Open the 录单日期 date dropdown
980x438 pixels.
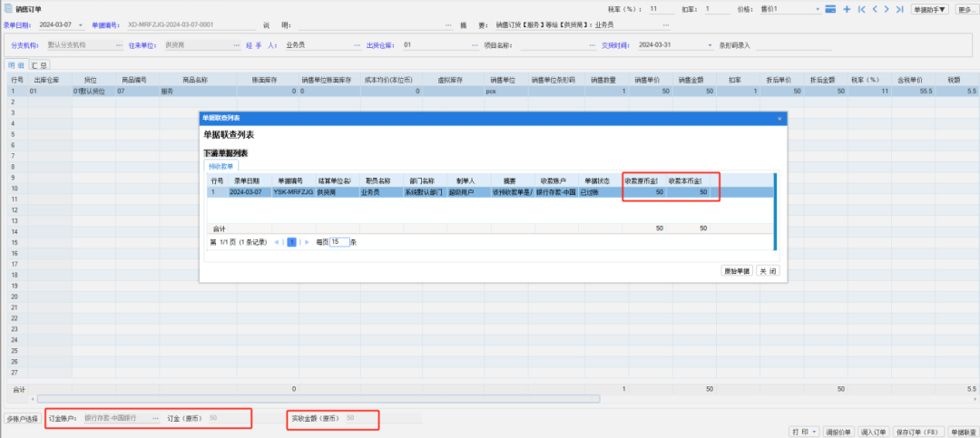[x=80, y=24]
